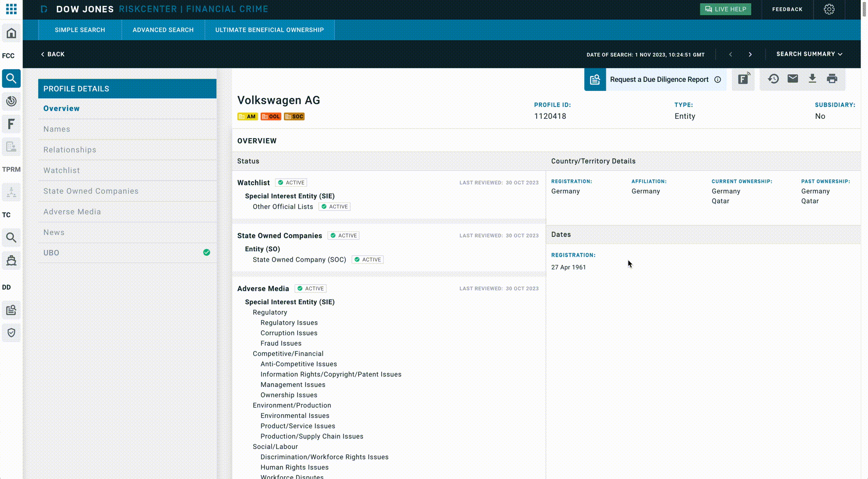Click the AM badge under Volkswagen AG
This screenshot has height=479, width=868.
(247, 117)
